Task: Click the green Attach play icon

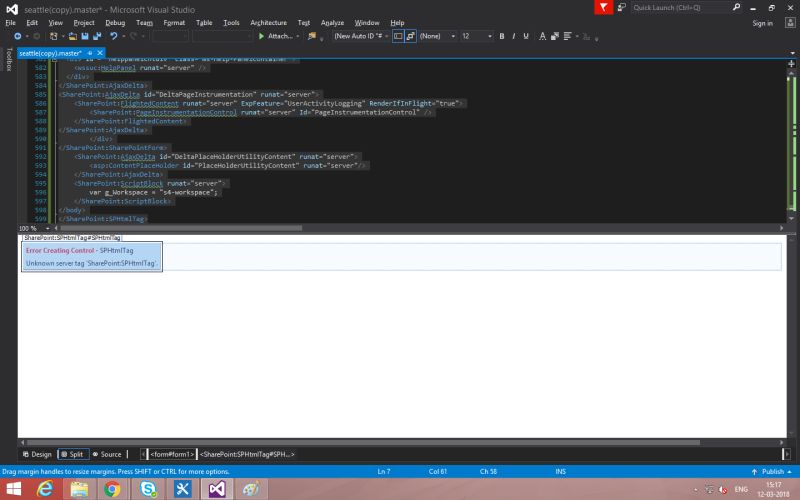Action: click(x=261, y=36)
